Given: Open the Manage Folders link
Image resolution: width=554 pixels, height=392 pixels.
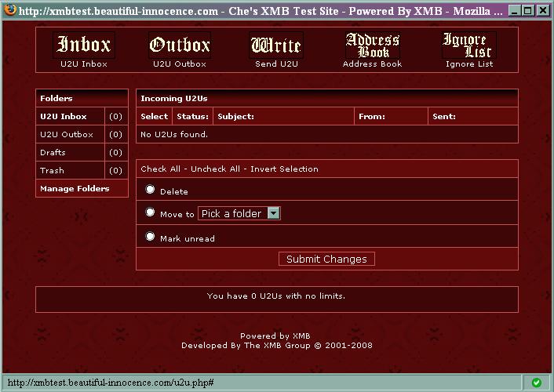Looking at the screenshot, I should (x=75, y=189).
